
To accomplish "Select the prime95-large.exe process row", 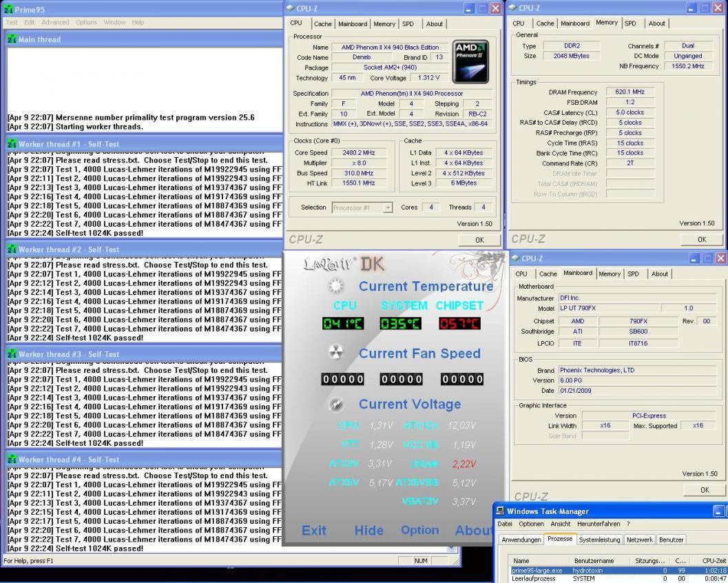I will [618, 571].
